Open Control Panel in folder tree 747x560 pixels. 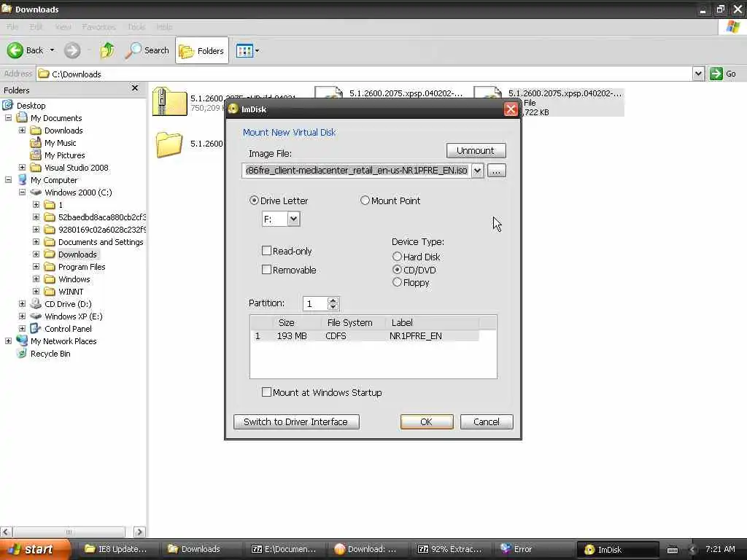click(x=68, y=329)
